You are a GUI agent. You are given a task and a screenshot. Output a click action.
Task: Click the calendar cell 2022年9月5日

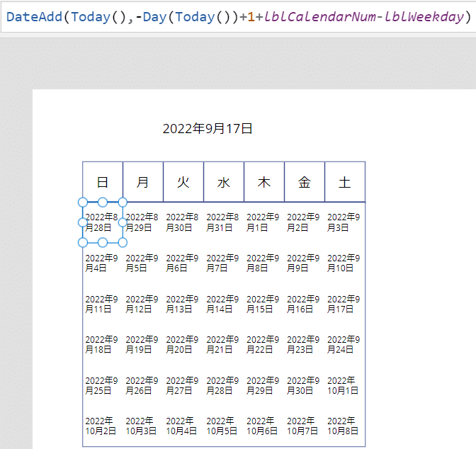tap(143, 263)
